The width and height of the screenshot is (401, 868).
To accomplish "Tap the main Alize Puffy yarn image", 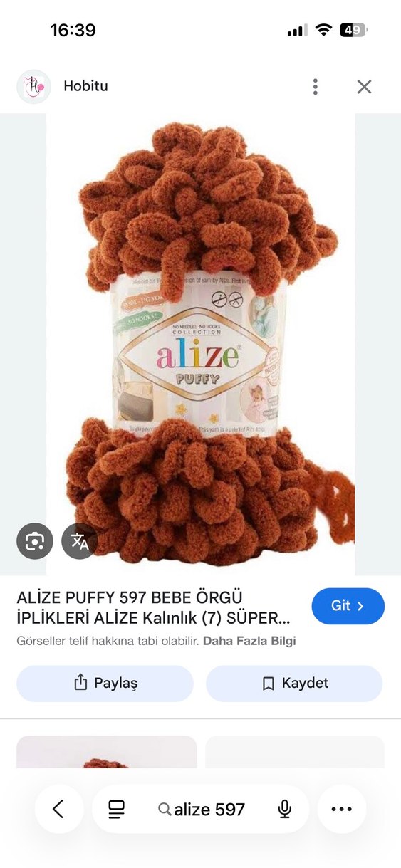I will click(201, 345).
